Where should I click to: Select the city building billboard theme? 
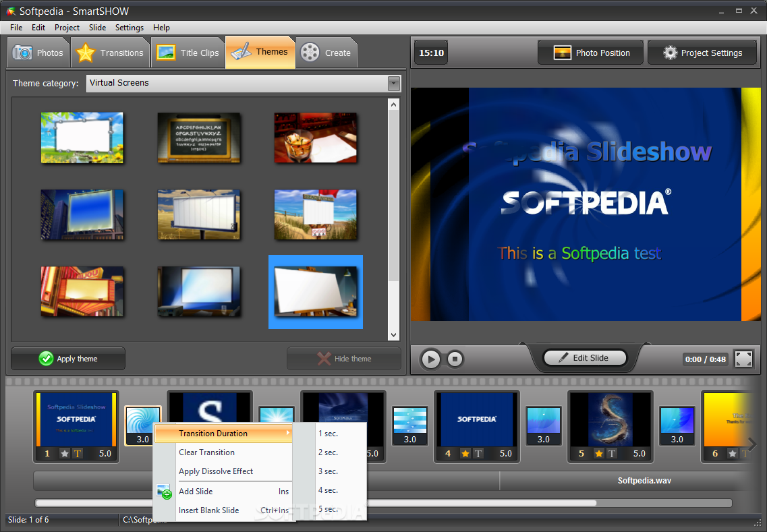click(82, 214)
